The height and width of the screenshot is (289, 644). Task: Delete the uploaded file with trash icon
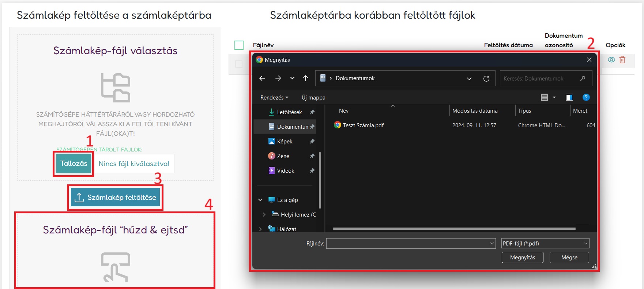click(622, 60)
